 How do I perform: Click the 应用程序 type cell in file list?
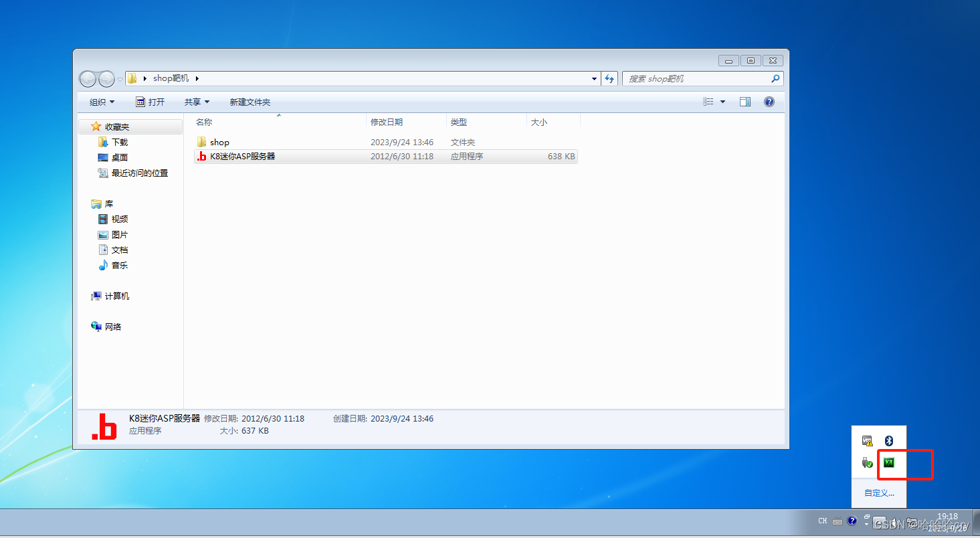pyautogui.click(x=467, y=157)
